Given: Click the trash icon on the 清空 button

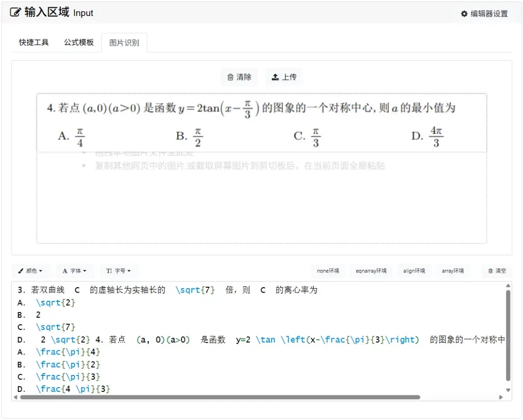Looking at the screenshot, I should coord(490,271).
